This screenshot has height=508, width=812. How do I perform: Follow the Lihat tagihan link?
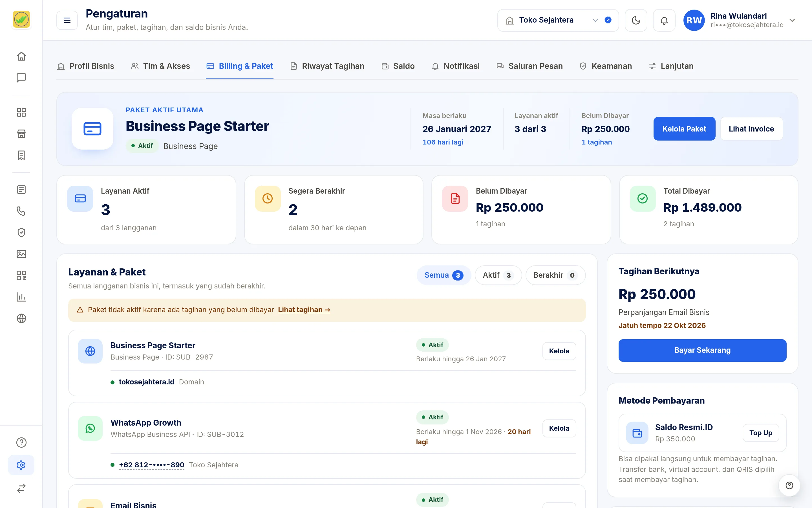point(304,310)
